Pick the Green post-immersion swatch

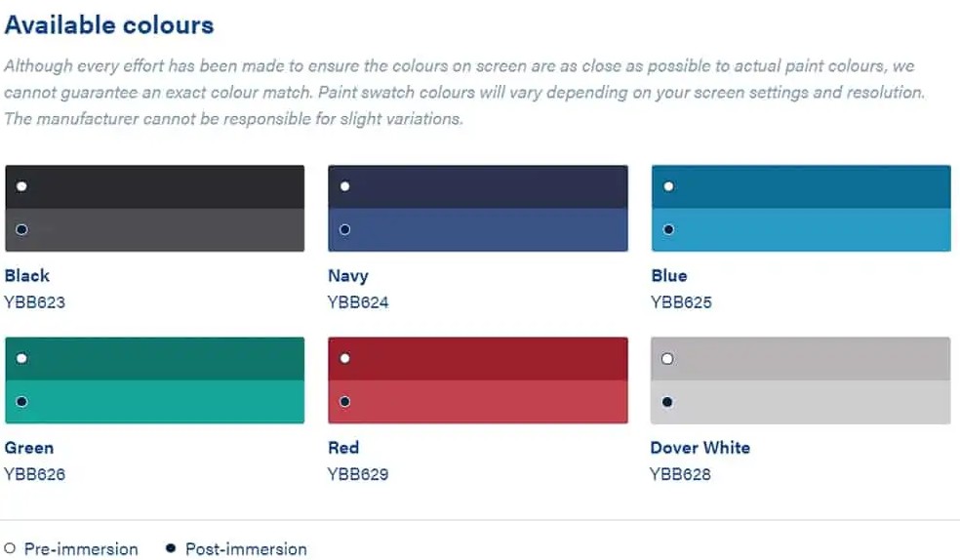click(x=154, y=402)
